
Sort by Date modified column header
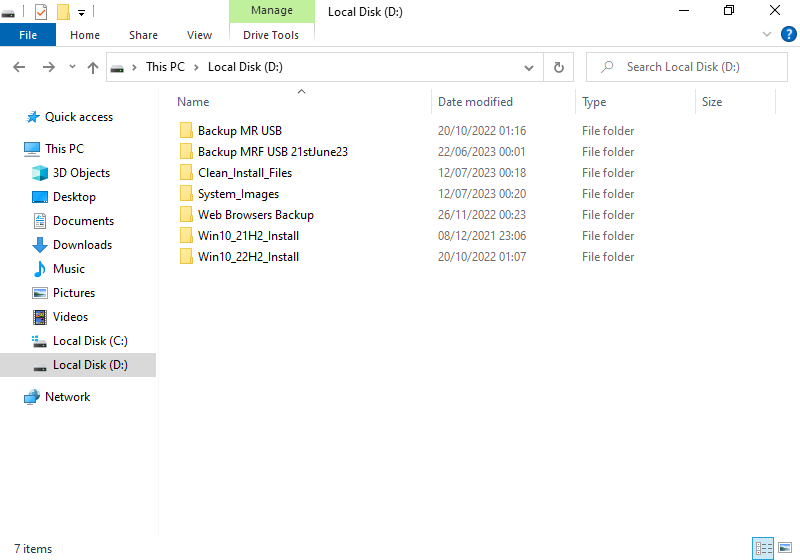(x=476, y=102)
